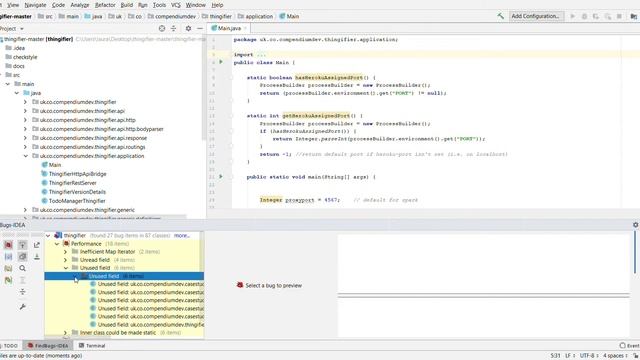Open the FindBugs wrench settings icon
This screenshot has width=640, height=360.
click(22, 307)
